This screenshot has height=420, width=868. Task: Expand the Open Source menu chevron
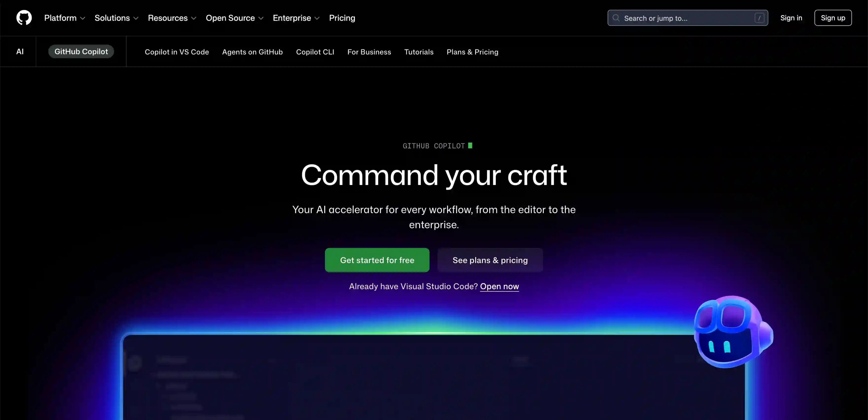(x=261, y=18)
